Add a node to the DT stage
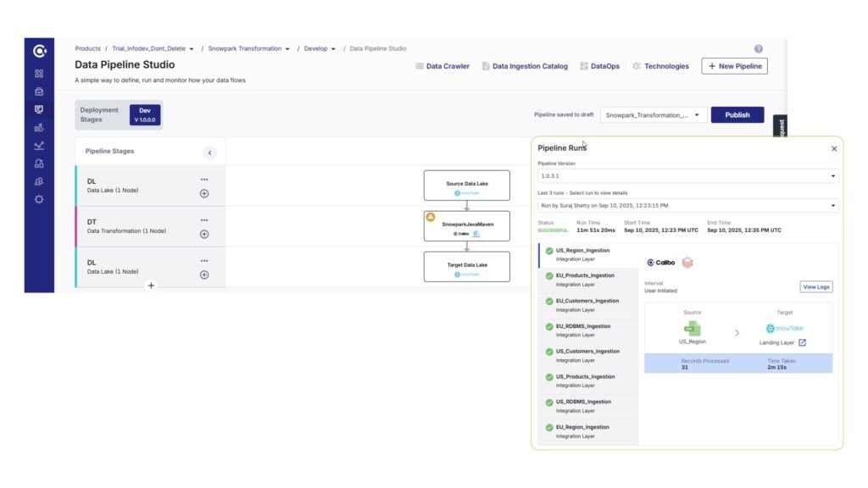The height and width of the screenshot is (488, 868). click(x=204, y=234)
